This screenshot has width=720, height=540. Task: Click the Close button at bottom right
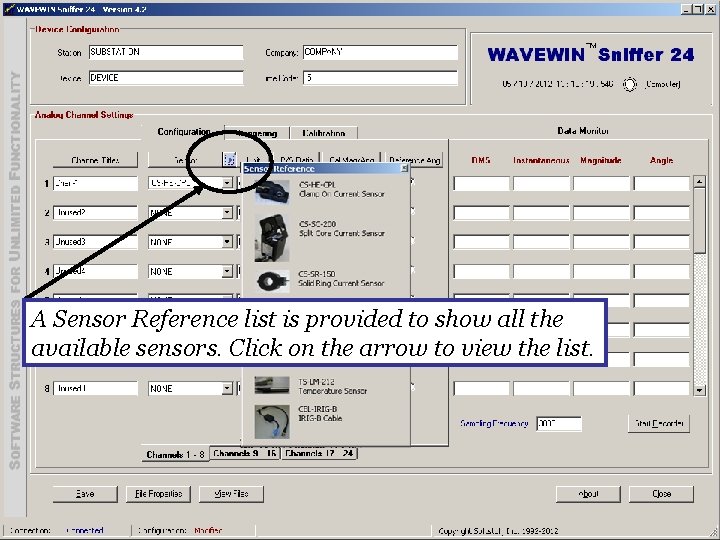click(x=661, y=494)
